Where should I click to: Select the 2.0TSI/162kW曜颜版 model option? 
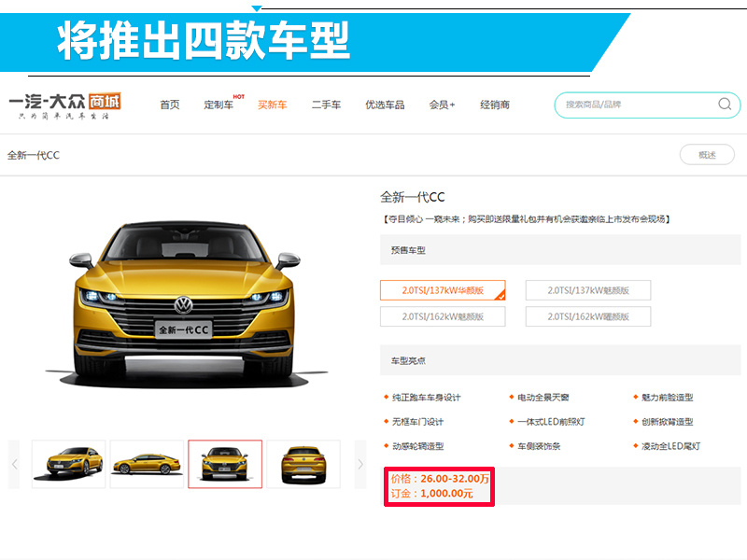pyautogui.click(x=588, y=316)
